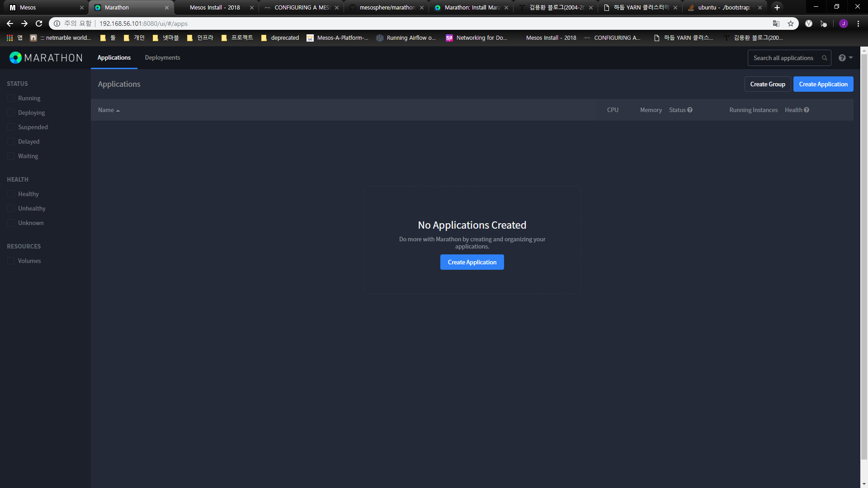Screen dimensions: 868x488
Task: Click the search magnifier icon
Action: [x=824, y=58]
